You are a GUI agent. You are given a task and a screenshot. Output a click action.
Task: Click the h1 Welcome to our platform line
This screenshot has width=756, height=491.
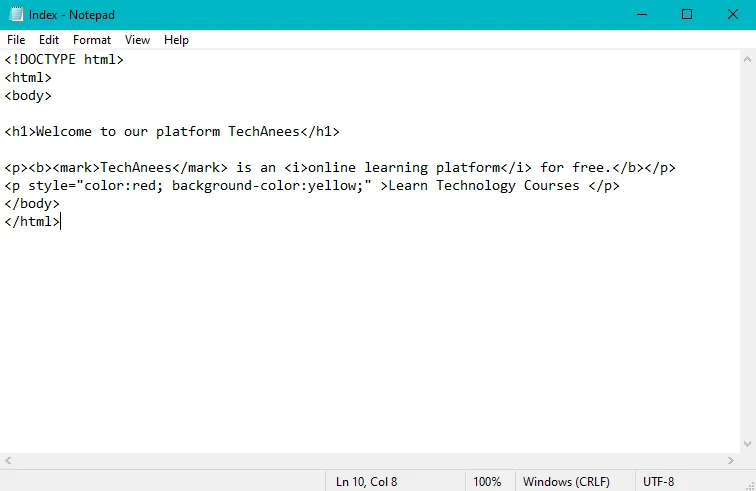click(172, 131)
